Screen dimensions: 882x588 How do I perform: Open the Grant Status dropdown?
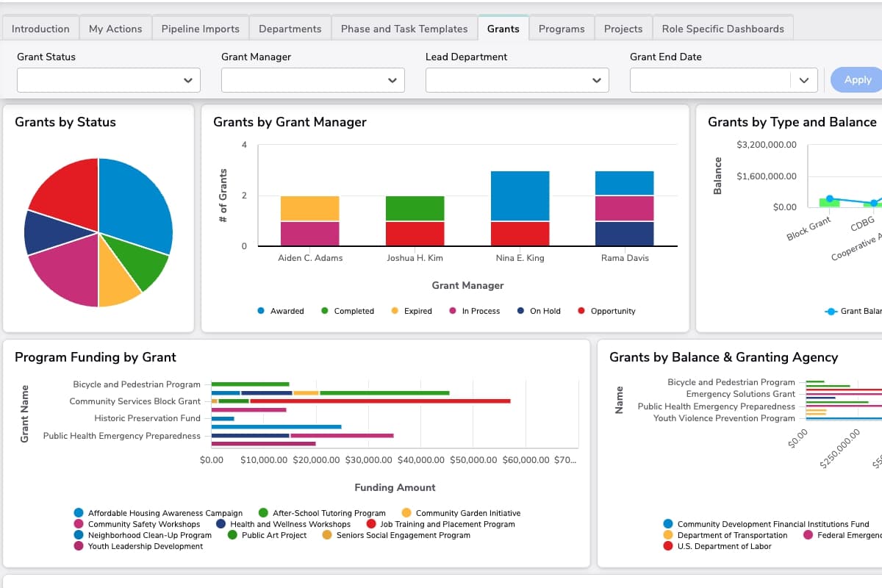107,79
